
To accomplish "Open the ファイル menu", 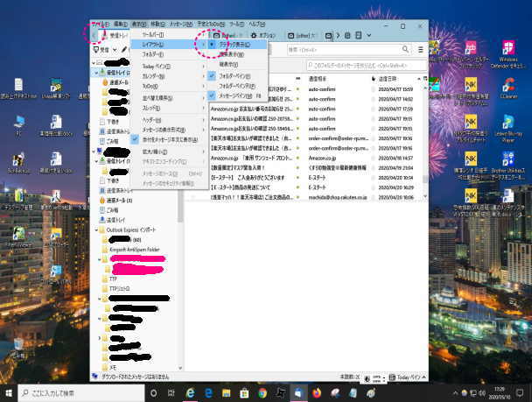I will click(x=101, y=25).
